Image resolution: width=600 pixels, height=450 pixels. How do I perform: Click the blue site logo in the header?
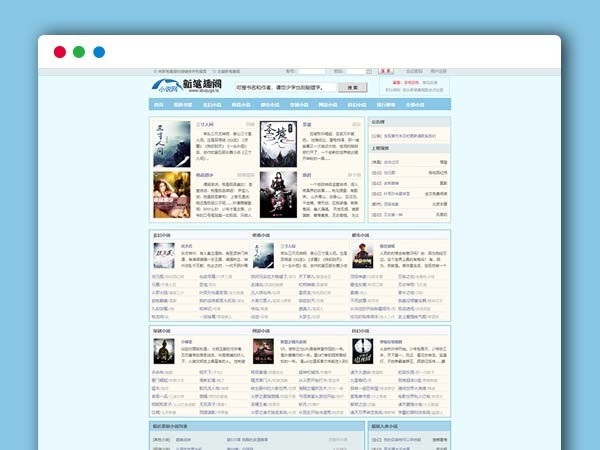pyautogui.click(x=177, y=86)
